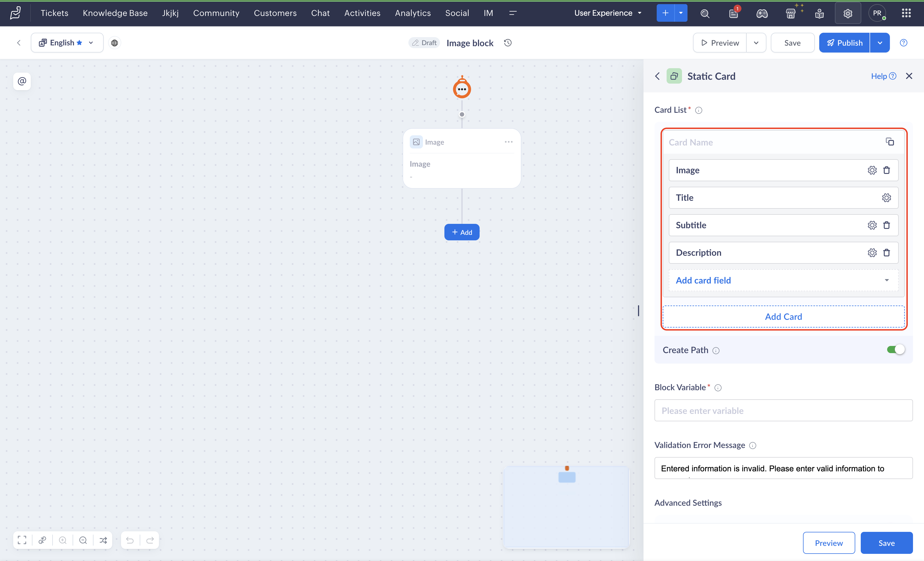Click the Add Card button
Image resolution: width=924 pixels, height=561 pixels.
point(783,317)
